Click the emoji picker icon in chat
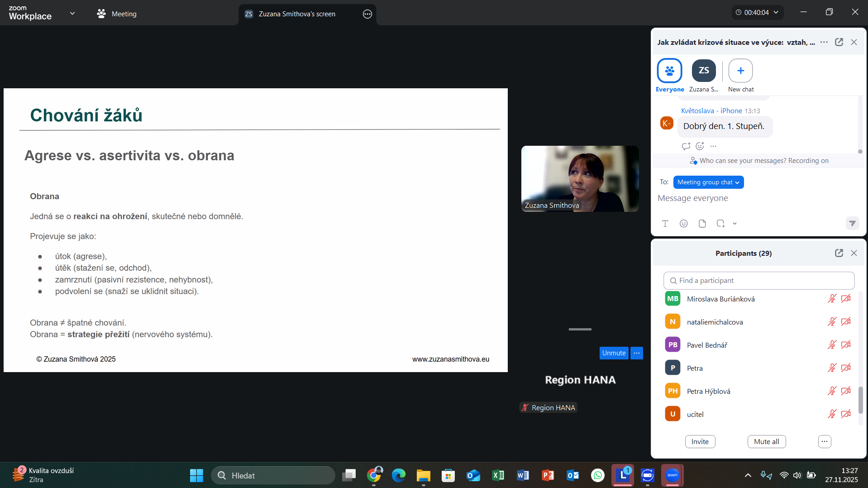This screenshot has width=868, height=488. click(x=683, y=224)
